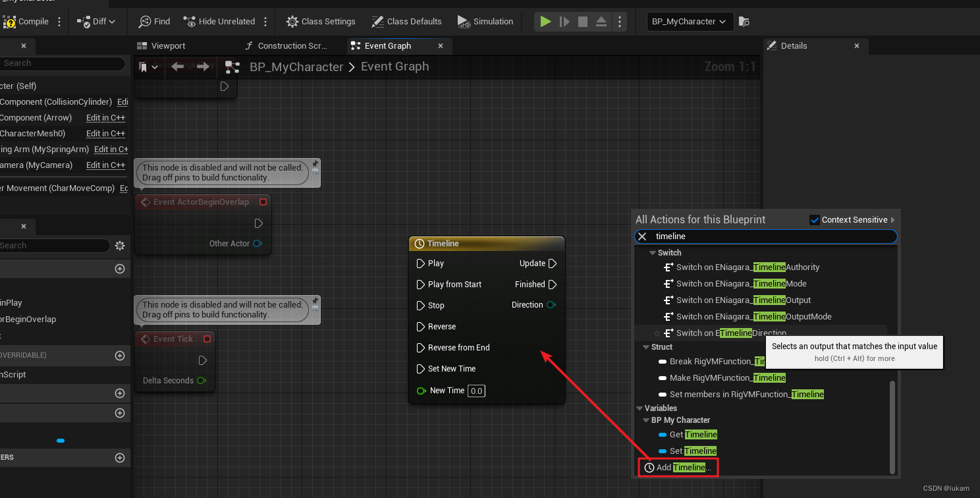Click New Time value field 0.0

pyautogui.click(x=476, y=391)
